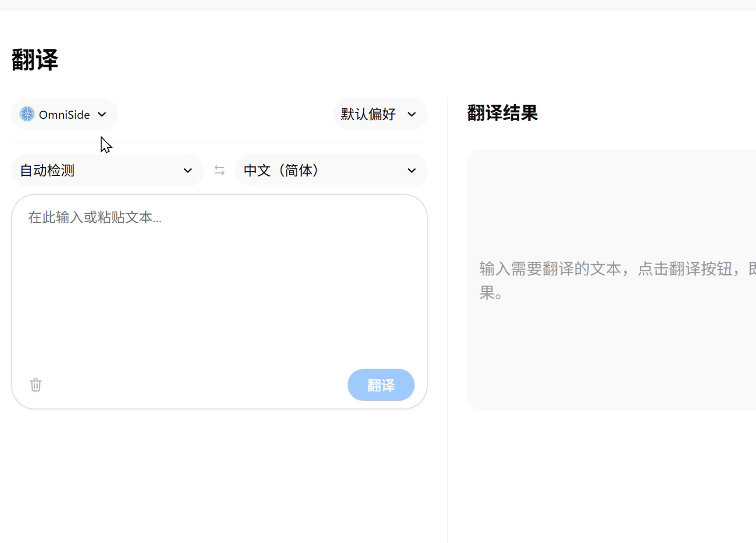Expand the 默认偏好 preference dropdown
The width and height of the screenshot is (756, 543).
click(380, 115)
